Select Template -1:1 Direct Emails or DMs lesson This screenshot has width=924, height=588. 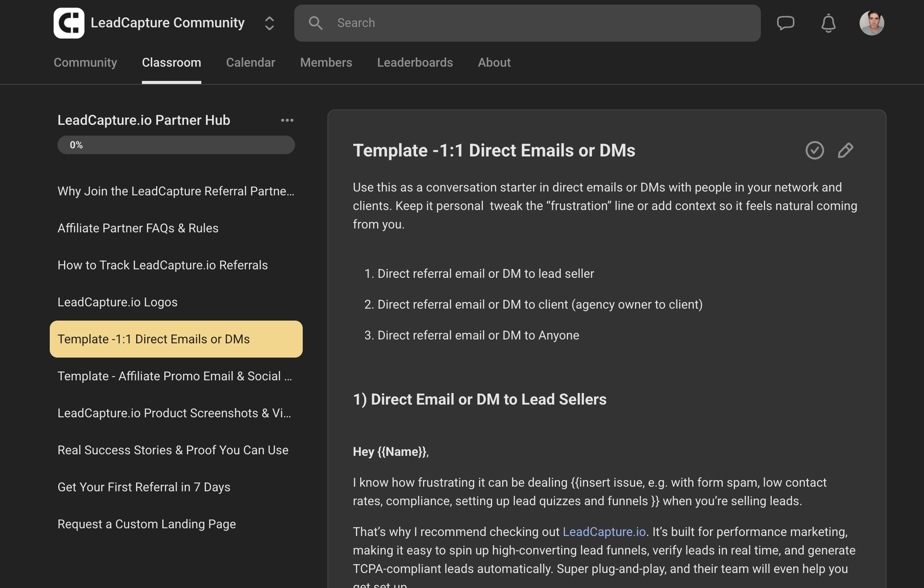tap(176, 339)
